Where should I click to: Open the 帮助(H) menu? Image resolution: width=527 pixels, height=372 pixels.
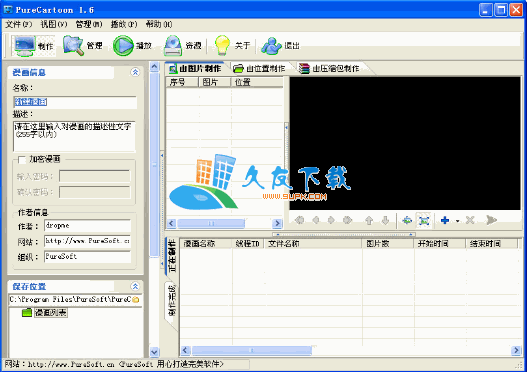pos(159,24)
